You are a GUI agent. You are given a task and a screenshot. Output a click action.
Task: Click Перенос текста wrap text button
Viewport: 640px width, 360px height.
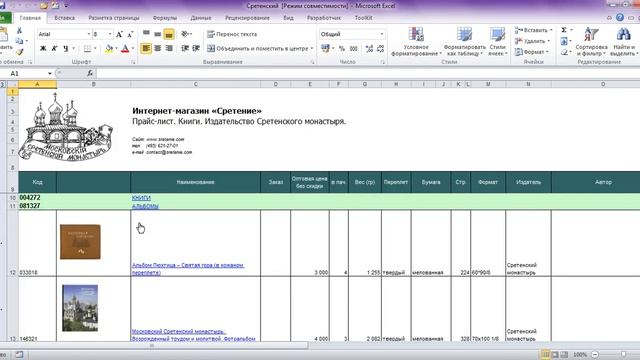point(232,34)
